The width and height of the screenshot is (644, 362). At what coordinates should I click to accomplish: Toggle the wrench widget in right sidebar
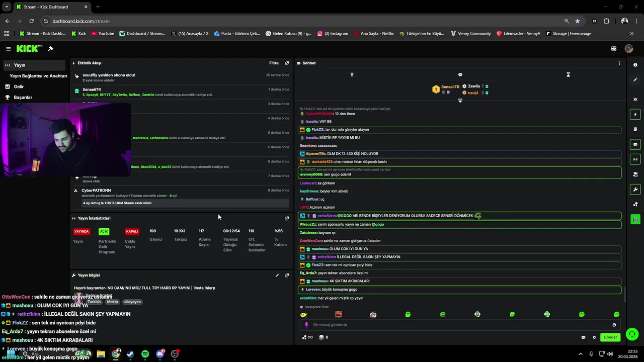pos(635,190)
